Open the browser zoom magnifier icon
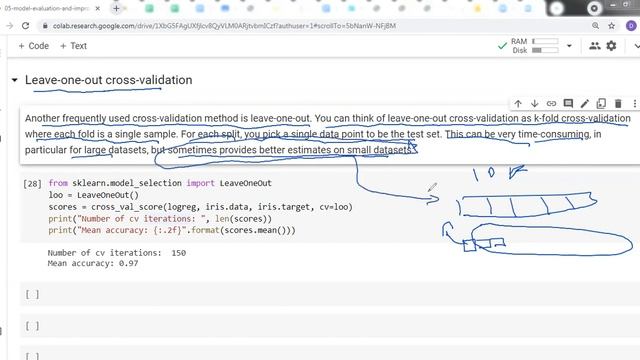Screen dimensions: 640x360 pos(596,26)
